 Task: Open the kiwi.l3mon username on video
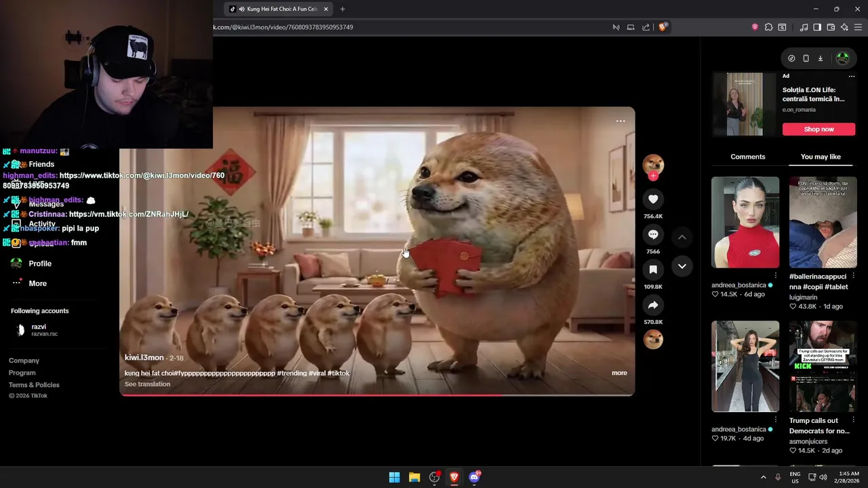tap(144, 357)
